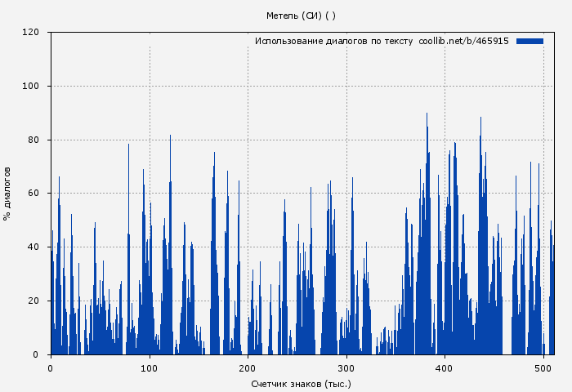Select the 100 label on the vertical axis
This screenshot has width=572, height=392.
(31, 87)
